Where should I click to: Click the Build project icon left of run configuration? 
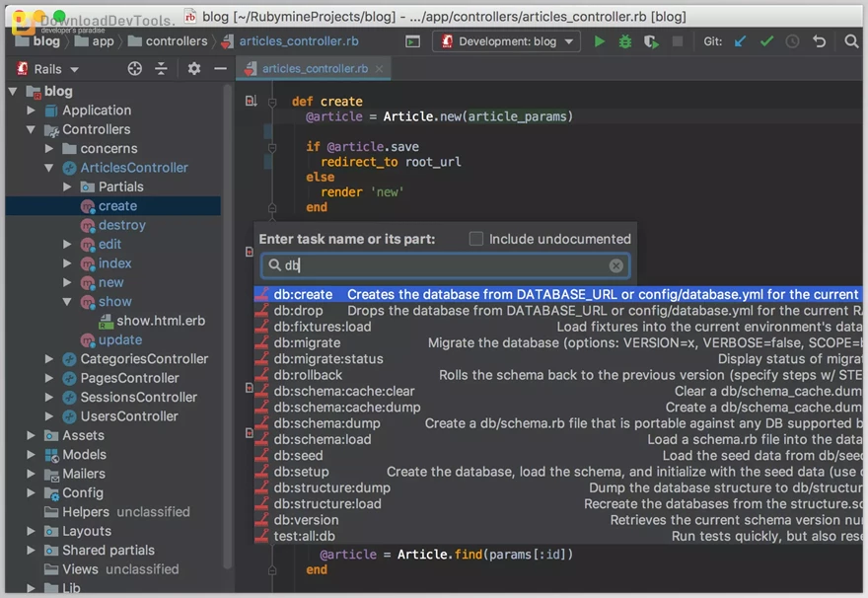coord(413,41)
